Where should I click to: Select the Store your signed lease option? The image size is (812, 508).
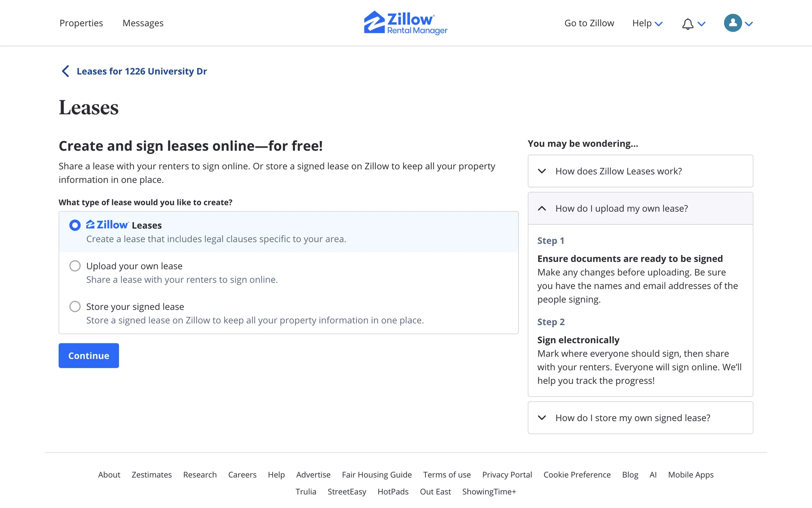pyautogui.click(x=75, y=306)
